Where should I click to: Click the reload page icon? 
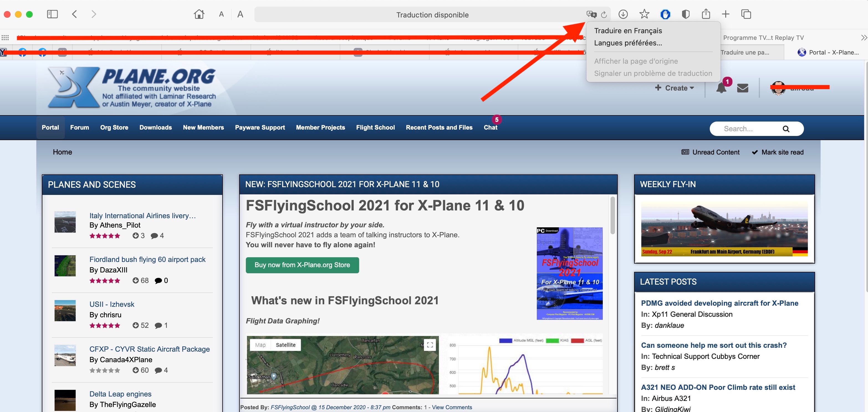(604, 14)
